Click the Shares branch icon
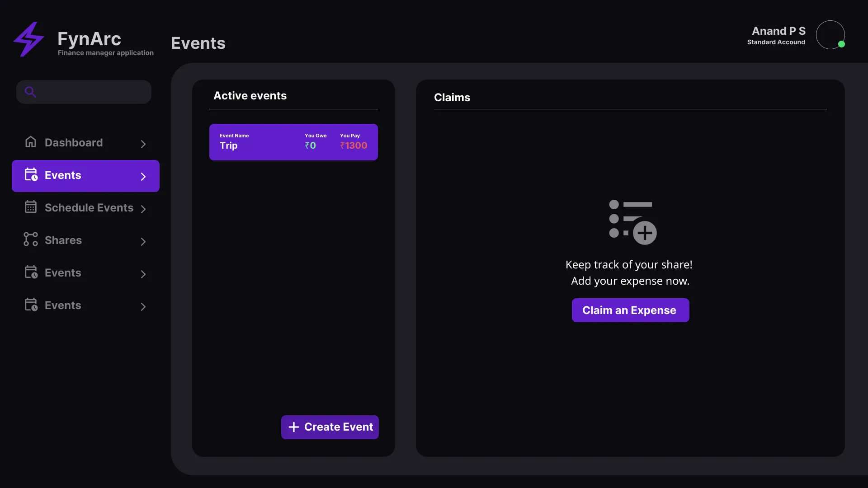Screen dimensions: 868x488 tap(31, 239)
